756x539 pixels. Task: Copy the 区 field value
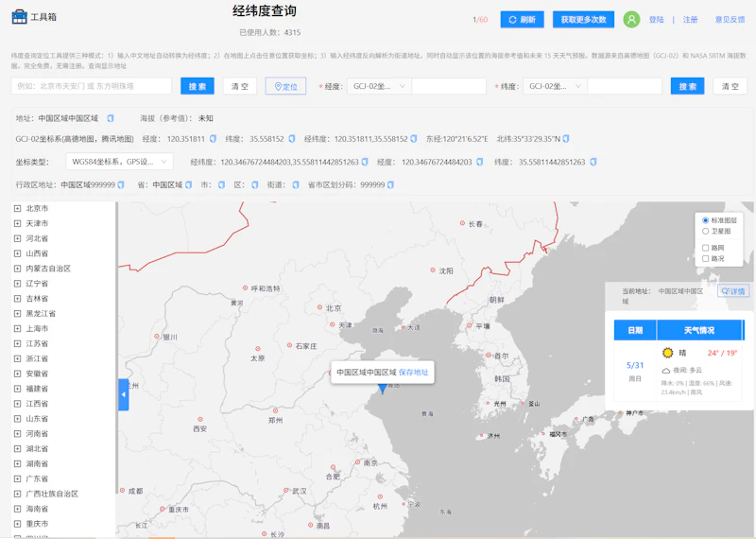[254, 184]
